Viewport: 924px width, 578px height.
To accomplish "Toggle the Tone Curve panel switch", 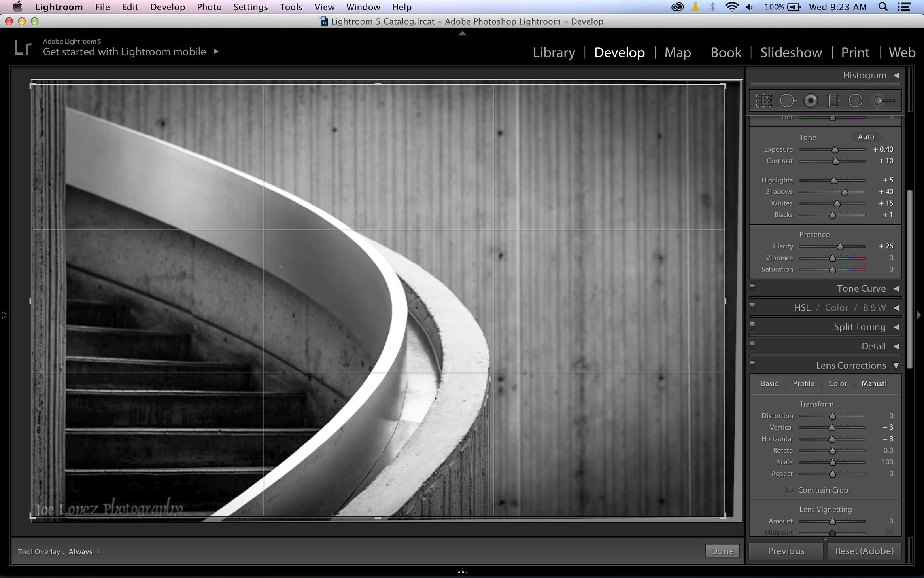I will coord(752,288).
